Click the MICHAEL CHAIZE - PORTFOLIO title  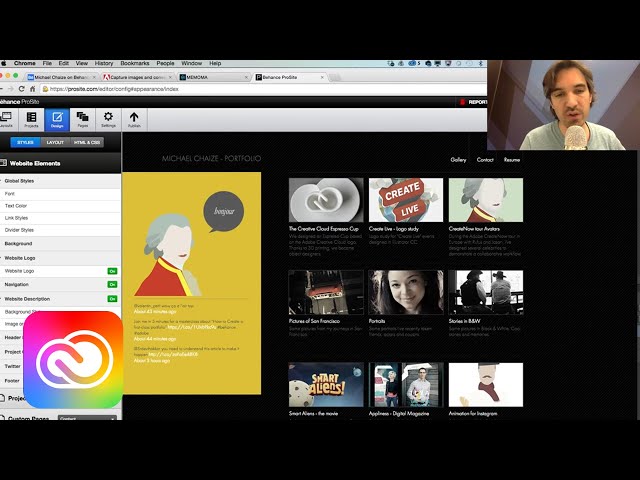tap(211, 158)
